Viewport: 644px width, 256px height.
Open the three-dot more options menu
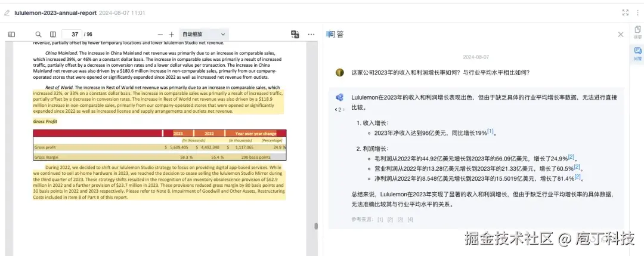pyautogui.click(x=311, y=34)
